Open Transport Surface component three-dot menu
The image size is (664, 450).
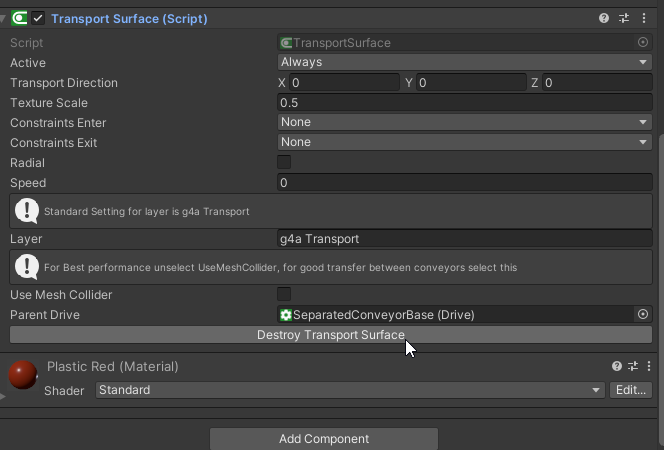pyautogui.click(x=644, y=18)
